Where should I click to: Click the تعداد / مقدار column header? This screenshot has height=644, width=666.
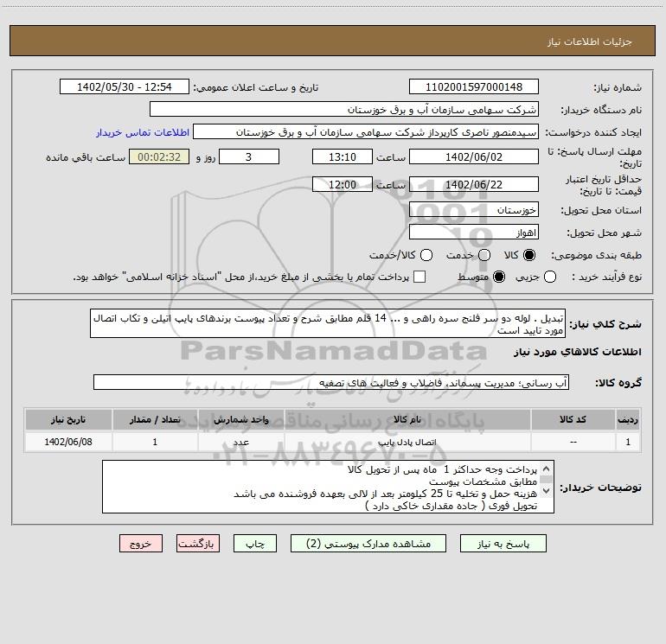tap(155, 419)
